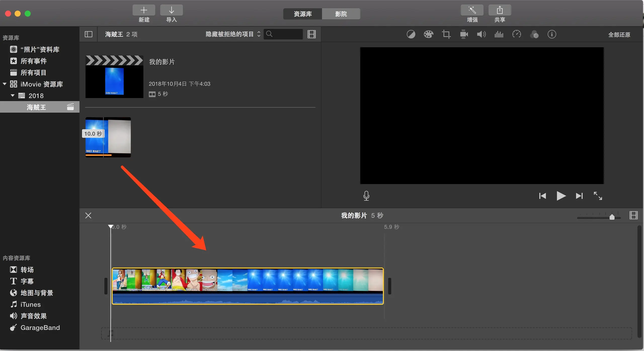Viewport: 644px width, 351px height.
Task: Switch to the 资源库 tab
Action: [x=303, y=14]
